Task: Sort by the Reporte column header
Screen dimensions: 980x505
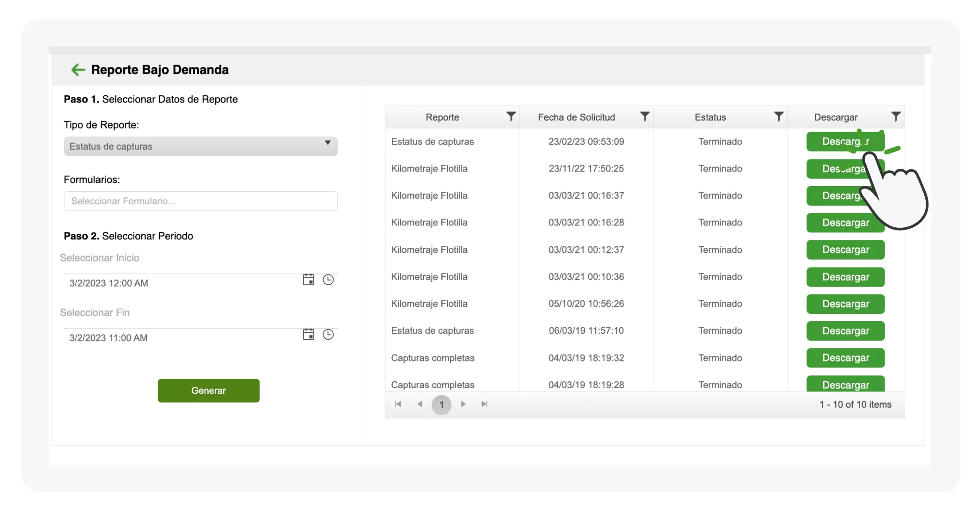Action: [442, 117]
